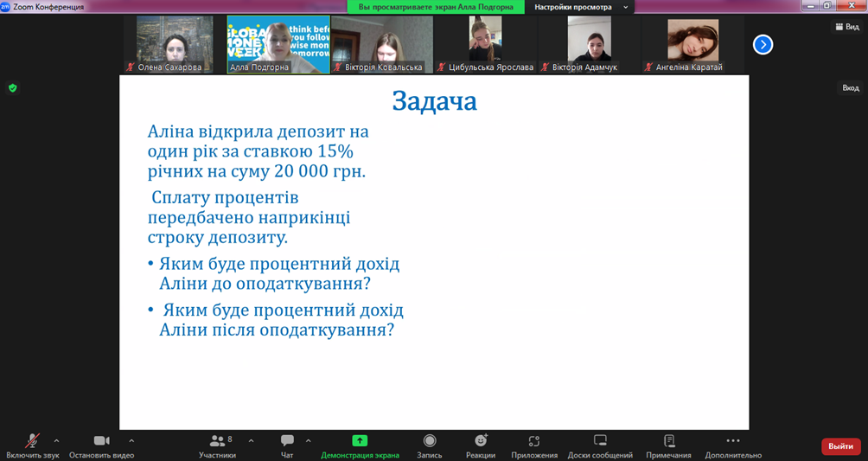The width and height of the screenshot is (868, 461).
Task: Start Демонстрация экрана screen share
Action: [360, 446]
